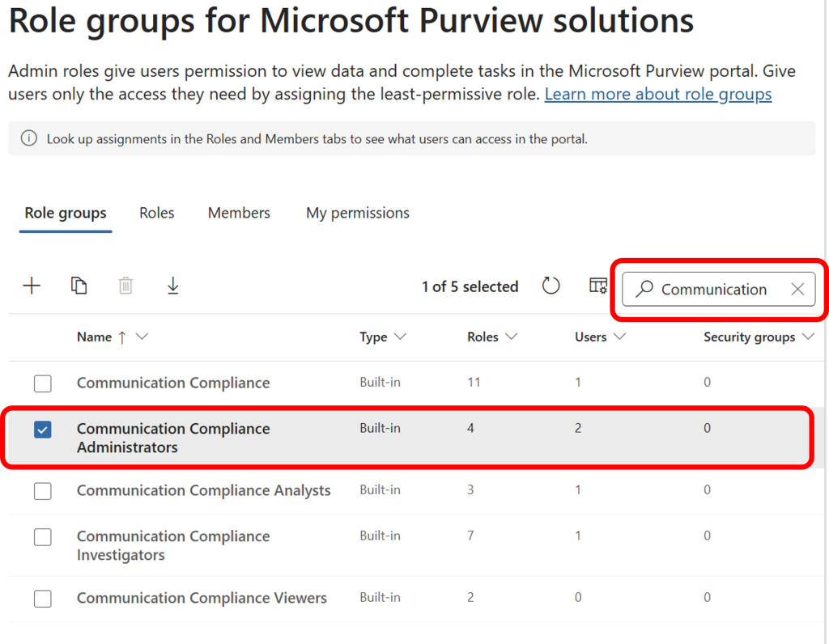Viewport: 829px width, 644px height.
Task: Click roles count 7 for Investigators row
Action: click(x=470, y=536)
